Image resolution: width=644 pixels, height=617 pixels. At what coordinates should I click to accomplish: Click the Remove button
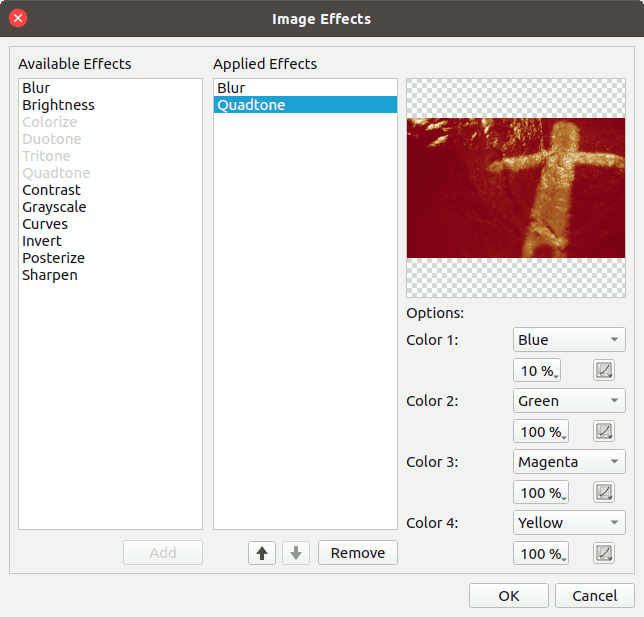click(x=357, y=553)
